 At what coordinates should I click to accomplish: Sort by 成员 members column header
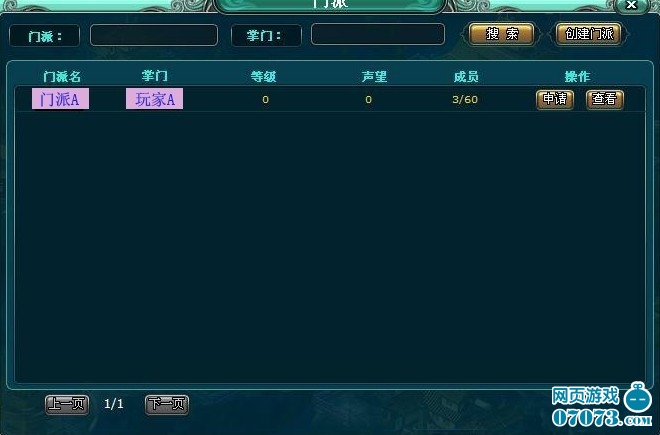pos(466,77)
